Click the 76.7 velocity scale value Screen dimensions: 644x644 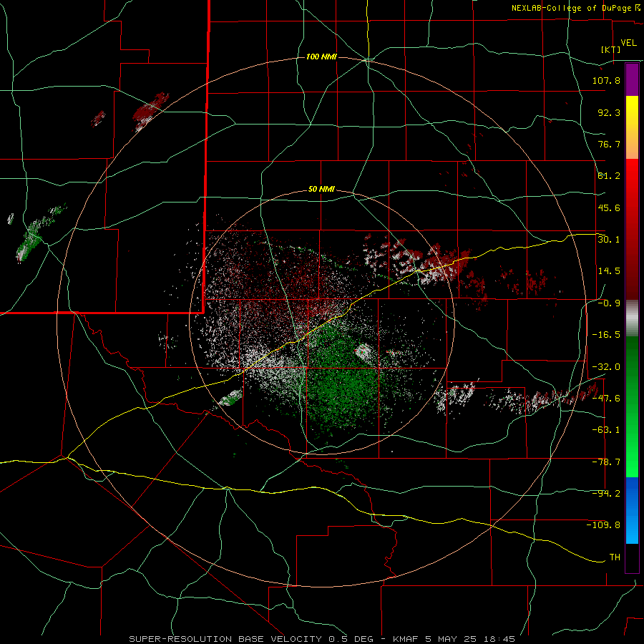[x=609, y=144]
